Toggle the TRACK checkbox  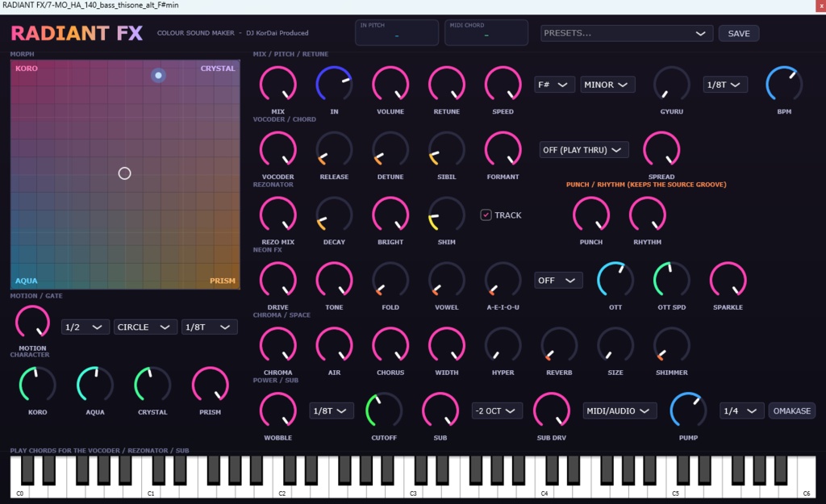point(486,215)
